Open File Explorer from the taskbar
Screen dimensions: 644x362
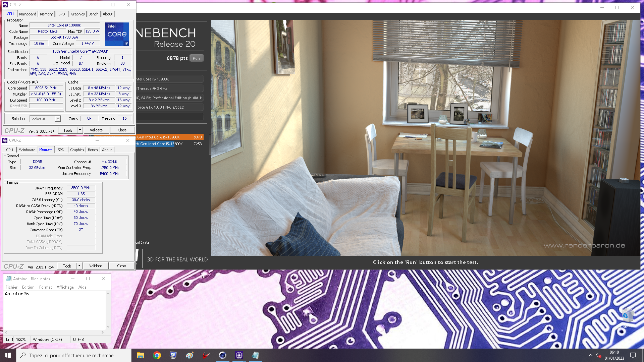click(140, 355)
